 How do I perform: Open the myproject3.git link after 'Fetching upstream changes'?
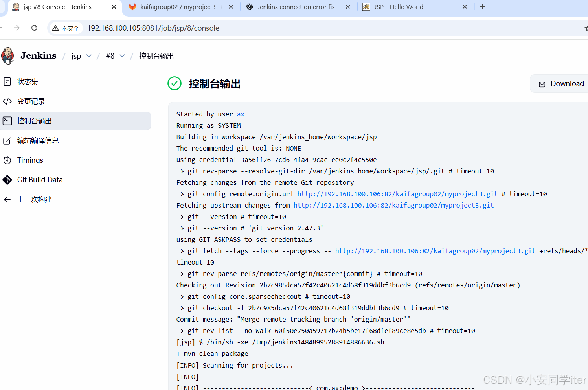click(393, 206)
